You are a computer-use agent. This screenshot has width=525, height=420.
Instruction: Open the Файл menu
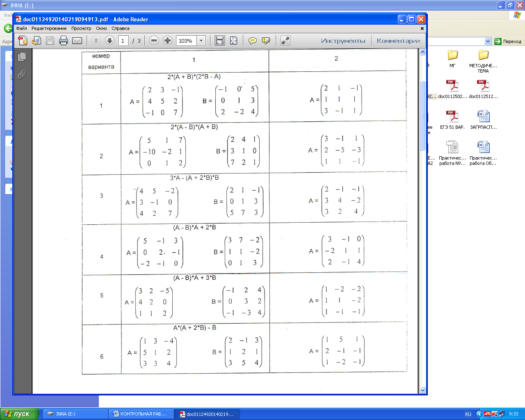pyautogui.click(x=21, y=28)
